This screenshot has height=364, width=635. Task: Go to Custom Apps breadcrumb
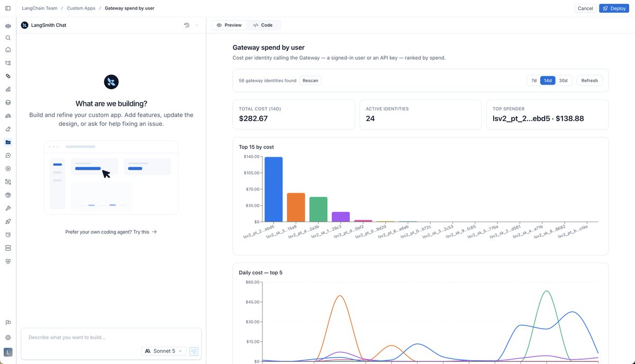(81, 8)
